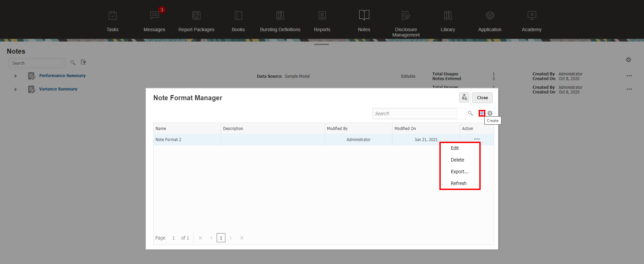Click the Note Format Manager Search field
The height and width of the screenshot is (264, 644).
(415, 114)
